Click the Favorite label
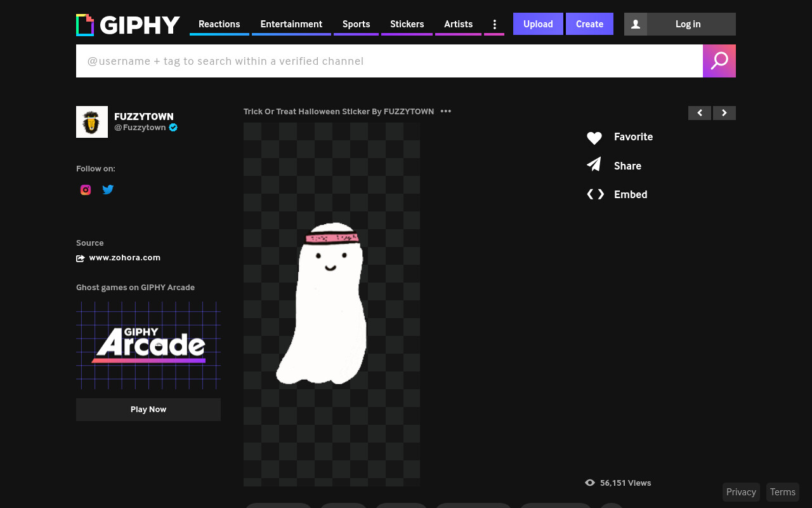The height and width of the screenshot is (508, 812). click(x=633, y=137)
